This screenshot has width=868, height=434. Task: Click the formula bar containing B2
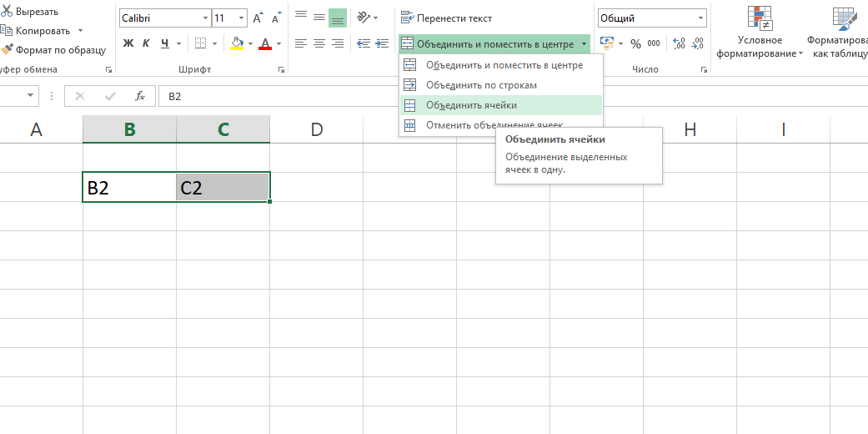[x=513, y=97]
